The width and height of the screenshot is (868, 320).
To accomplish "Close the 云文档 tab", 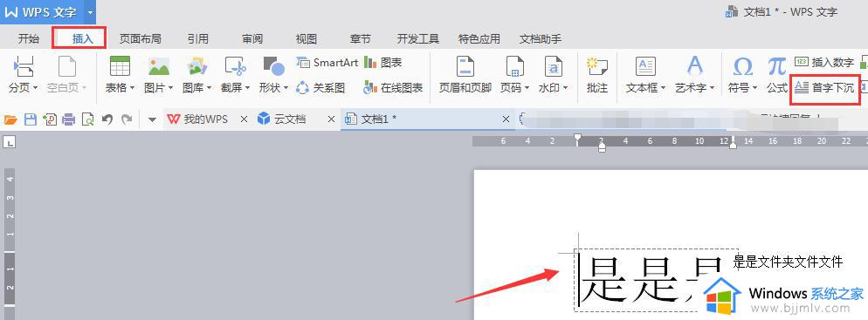I will (x=332, y=119).
